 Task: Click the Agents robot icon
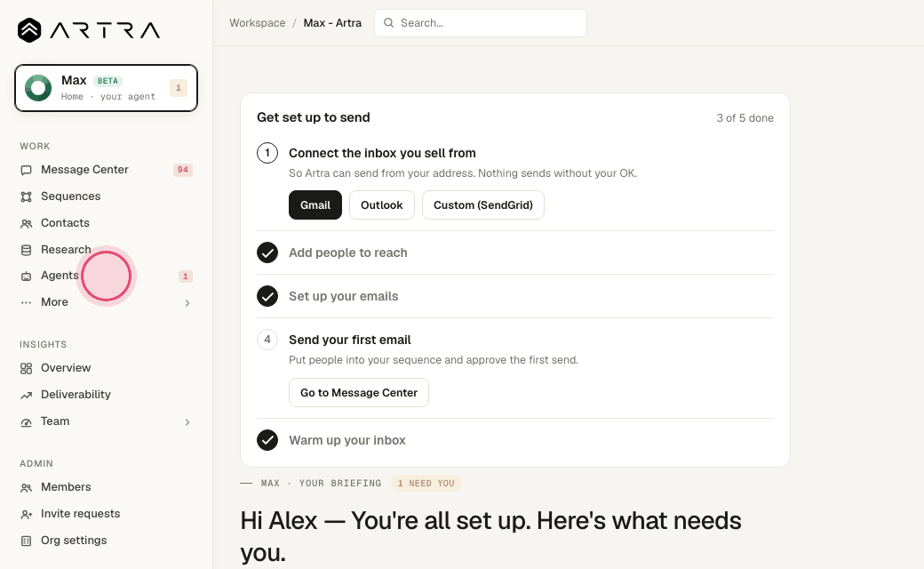click(26, 276)
